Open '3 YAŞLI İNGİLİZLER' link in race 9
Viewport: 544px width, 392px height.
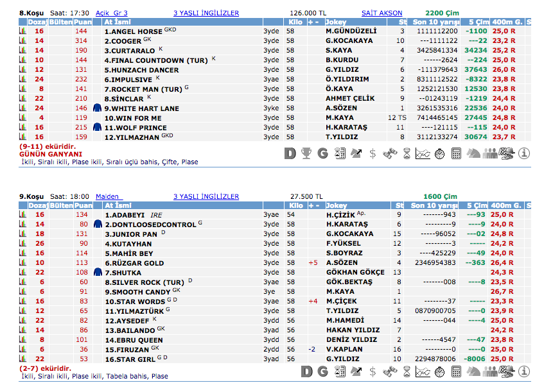[x=206, y=196]
